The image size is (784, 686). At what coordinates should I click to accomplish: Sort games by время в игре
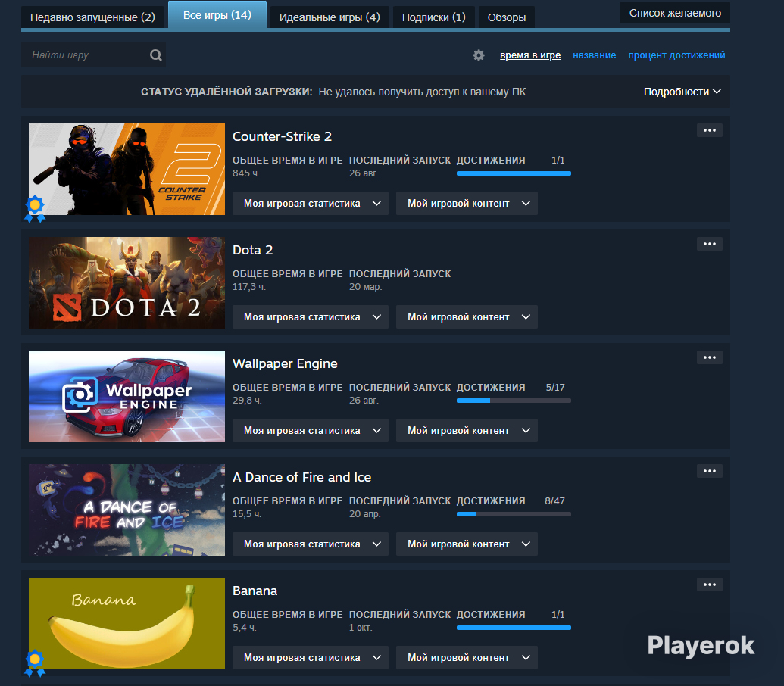(x=530, y=55)
